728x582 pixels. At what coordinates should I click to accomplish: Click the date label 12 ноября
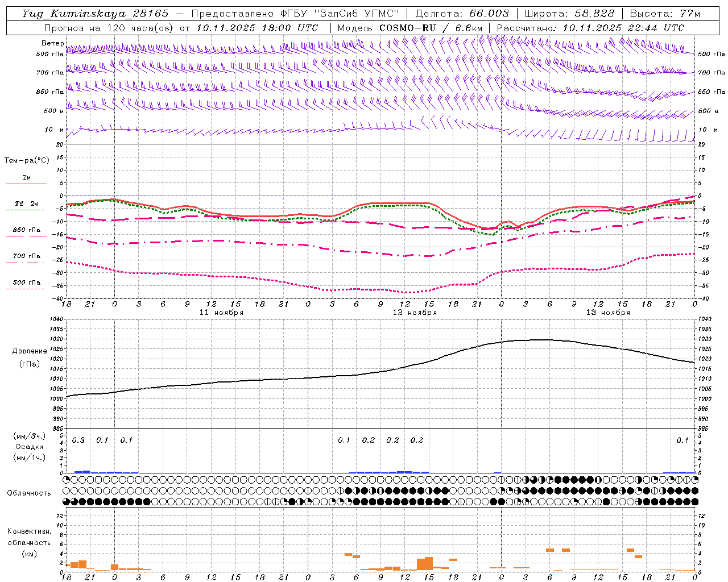click(415, 313)
